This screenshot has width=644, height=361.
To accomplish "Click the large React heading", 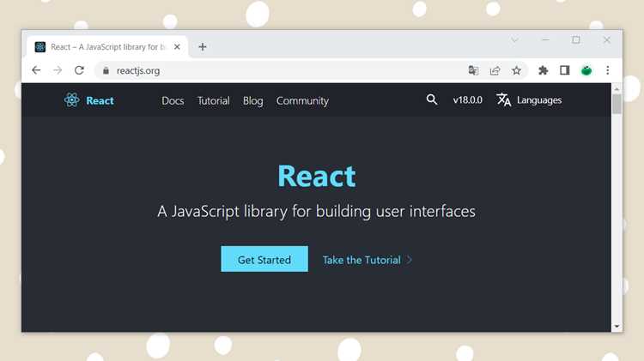I will click(317, 177).
